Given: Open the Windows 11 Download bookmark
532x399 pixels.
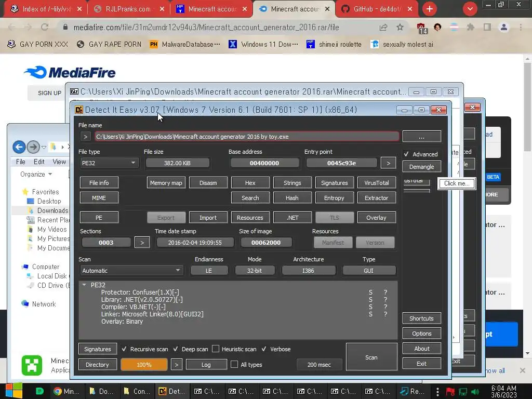Looking at the screenshot, I should tap(263, 44).
